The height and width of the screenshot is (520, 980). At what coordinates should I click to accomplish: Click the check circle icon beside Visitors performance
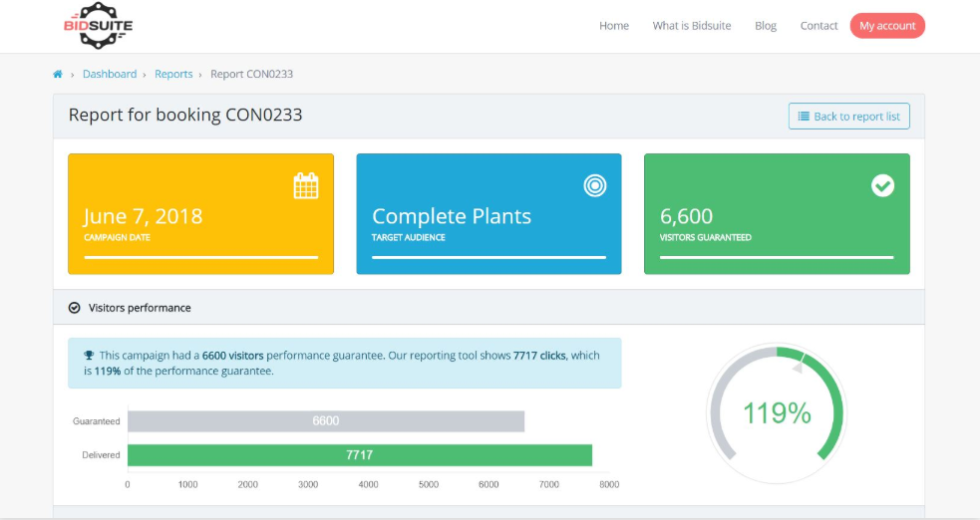point(75,308)
